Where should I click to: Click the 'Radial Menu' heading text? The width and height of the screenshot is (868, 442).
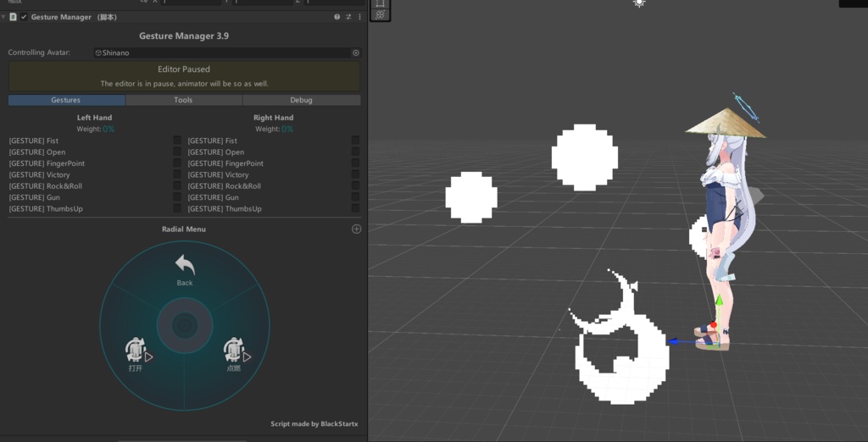click(x=184, y=229)
